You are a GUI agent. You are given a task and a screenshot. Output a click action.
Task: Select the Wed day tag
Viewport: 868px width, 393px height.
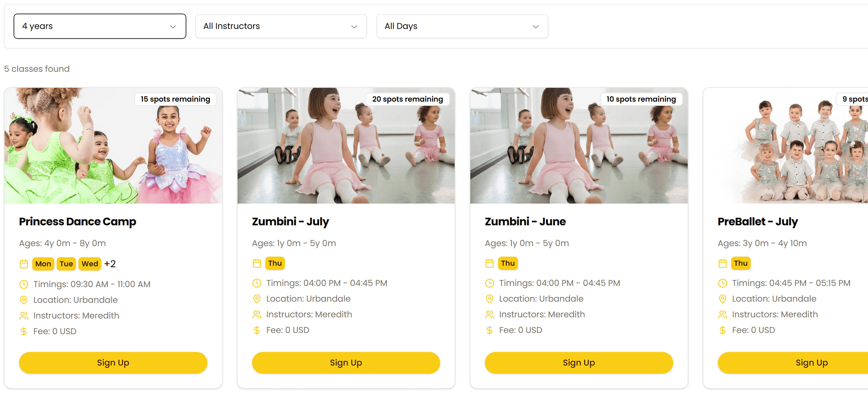pyautogui.click(x=90, y=264)
